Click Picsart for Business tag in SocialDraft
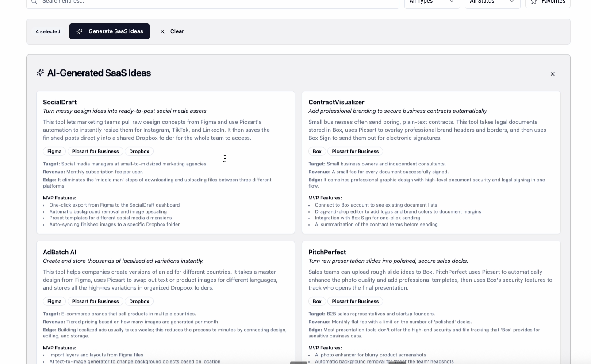Screen dimensions: 591x364 point(96,151)
